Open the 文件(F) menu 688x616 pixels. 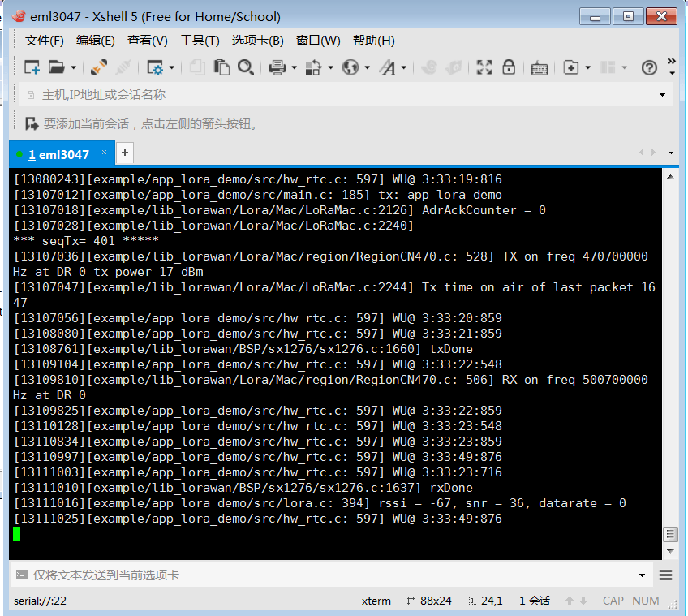click(x=45, y=41)
